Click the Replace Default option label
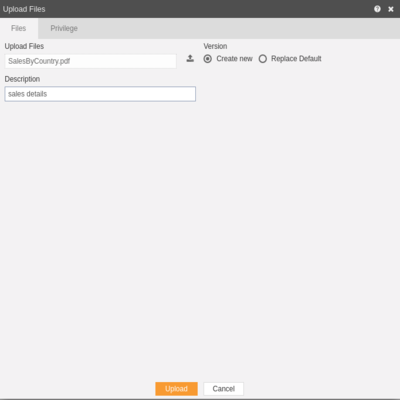Viewport: 400px width, 400px height. [296, 59]
